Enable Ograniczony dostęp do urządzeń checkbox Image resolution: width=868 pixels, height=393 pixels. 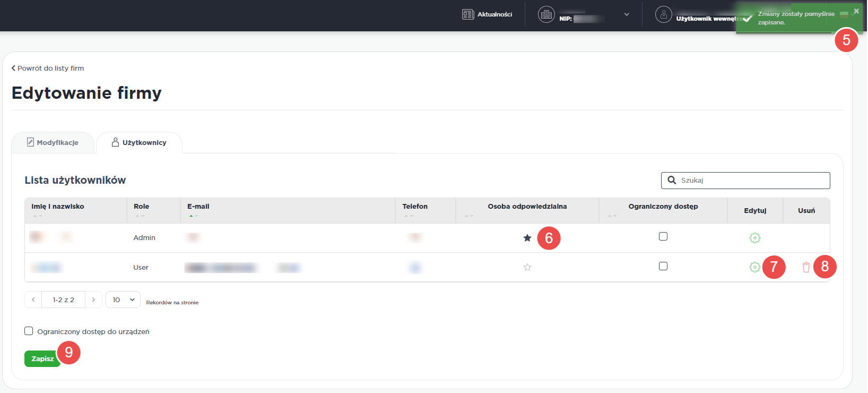click(x=29, y=331)
